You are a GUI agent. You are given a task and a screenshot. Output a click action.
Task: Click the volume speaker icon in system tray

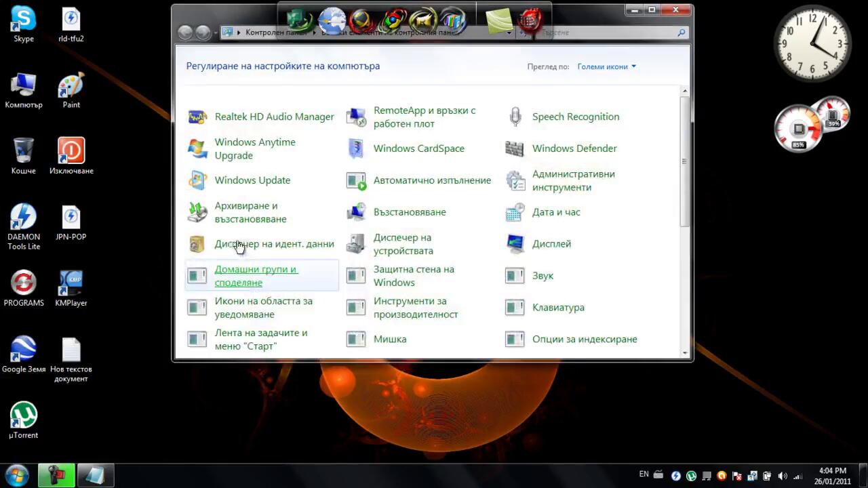pyautogui.click(x=783, y=476)
